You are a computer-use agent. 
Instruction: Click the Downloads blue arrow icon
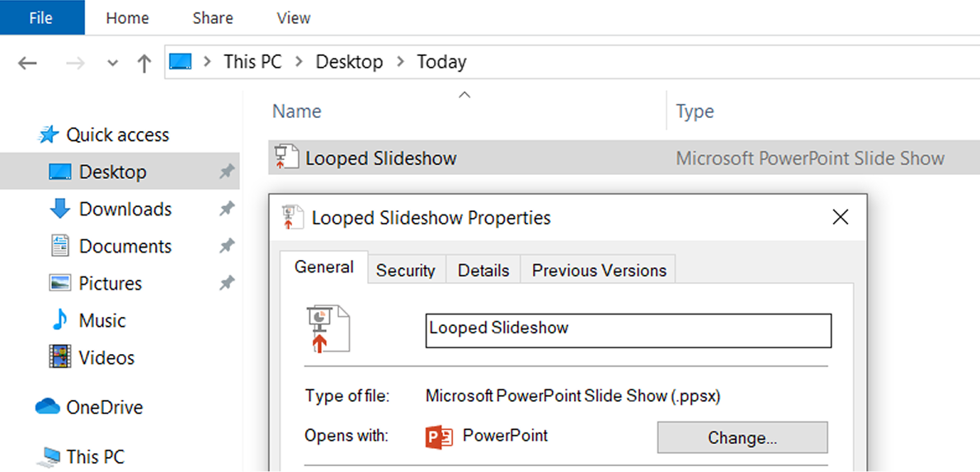coord(60,209)
